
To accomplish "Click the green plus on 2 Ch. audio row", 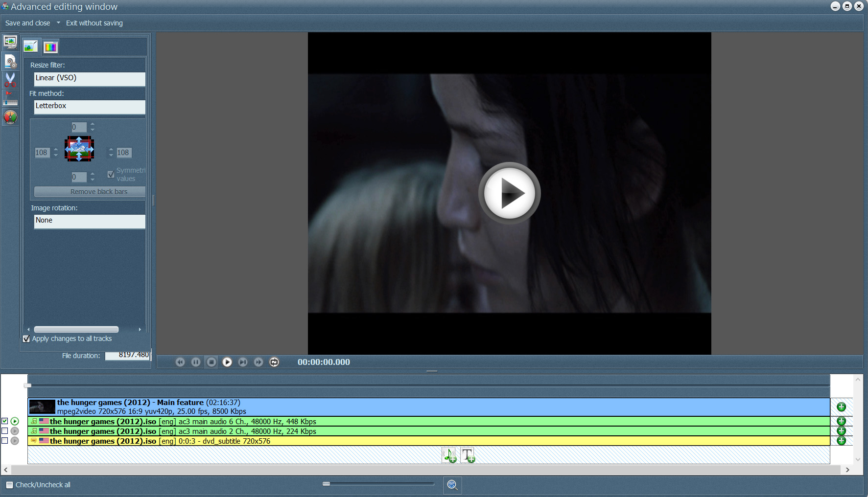I will pos(841,431).
